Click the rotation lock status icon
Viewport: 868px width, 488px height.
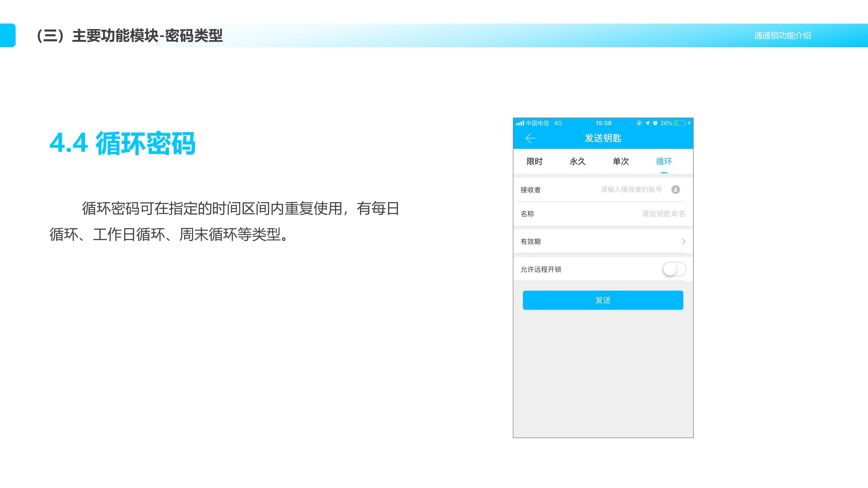tap(639, 123)
